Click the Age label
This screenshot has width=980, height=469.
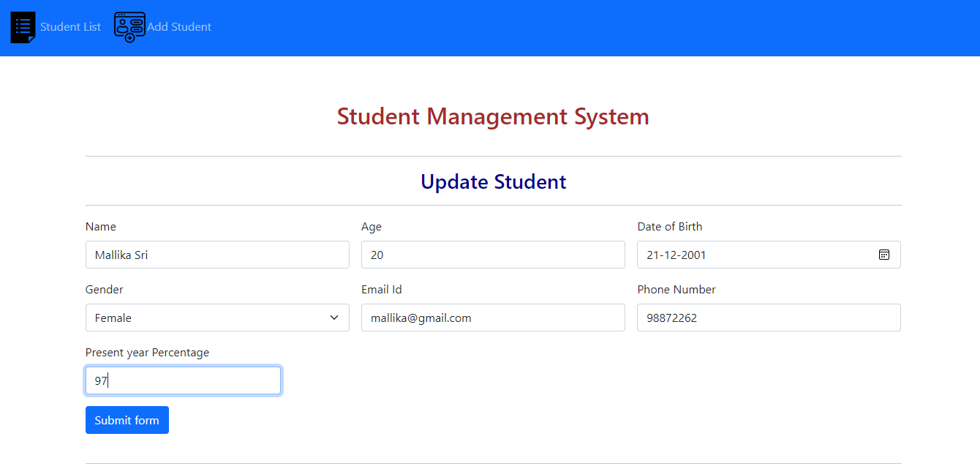pos(372,227)
